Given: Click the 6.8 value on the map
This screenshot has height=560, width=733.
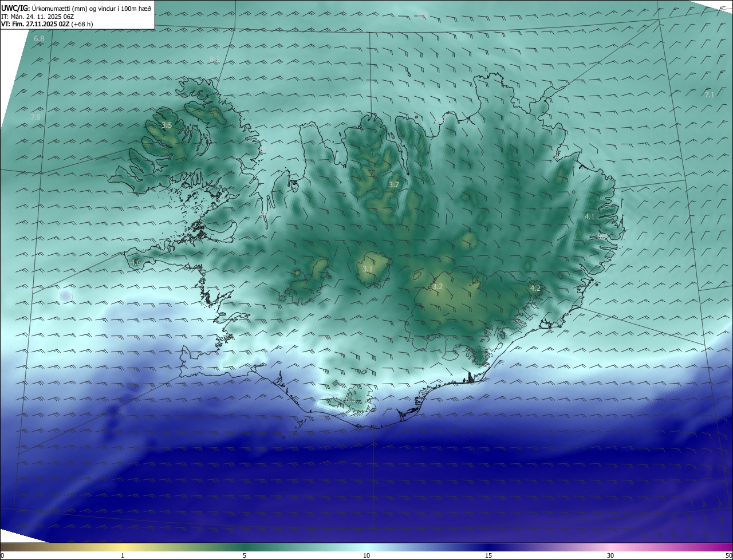Looking at the screenshot, I should click(x=39, y=39).
